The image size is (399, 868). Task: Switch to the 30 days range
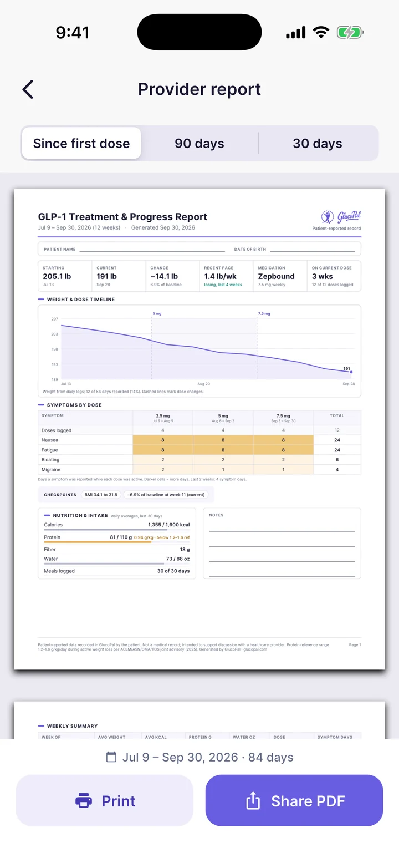click(318, 144)
